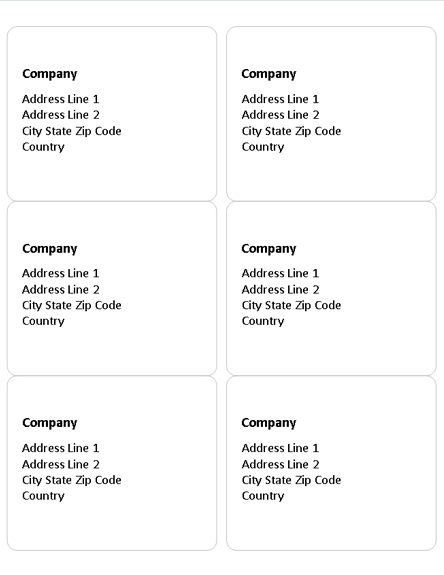
Task: Click Address Line 1 in middle-left label
Action: 60,273
